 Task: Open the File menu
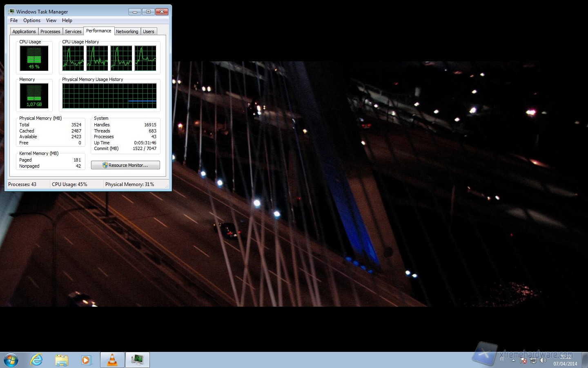14,20
